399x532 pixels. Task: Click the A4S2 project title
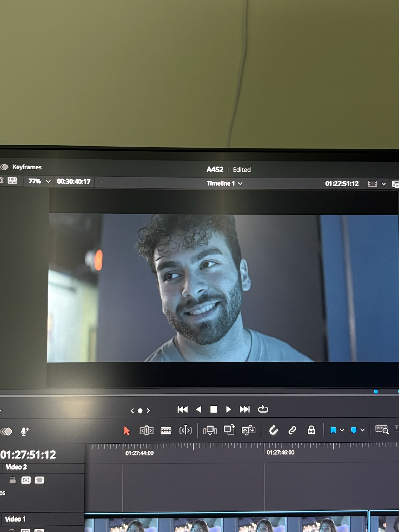(x=215, y=170)
